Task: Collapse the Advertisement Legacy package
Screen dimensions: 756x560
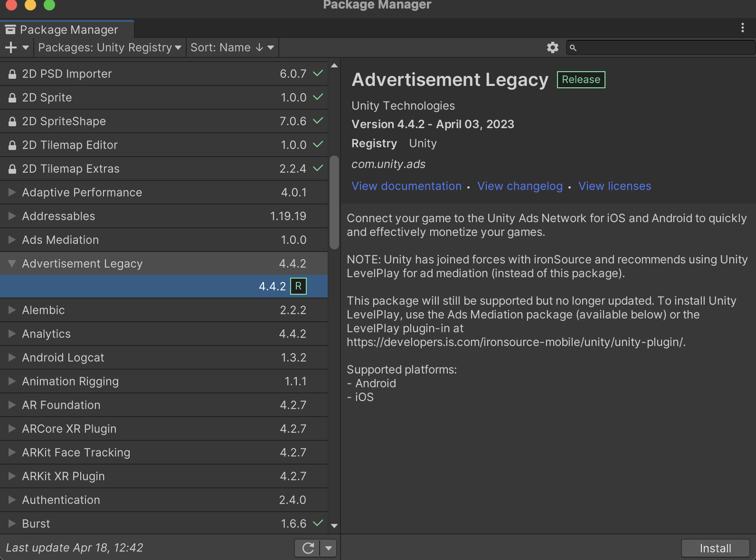Action: click(12, 263)
